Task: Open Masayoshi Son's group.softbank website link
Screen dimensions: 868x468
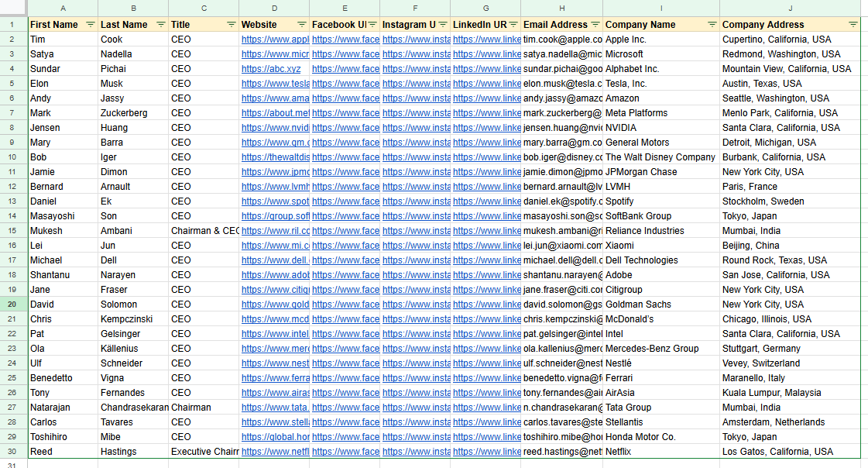Action: click(x=275, y=216)
